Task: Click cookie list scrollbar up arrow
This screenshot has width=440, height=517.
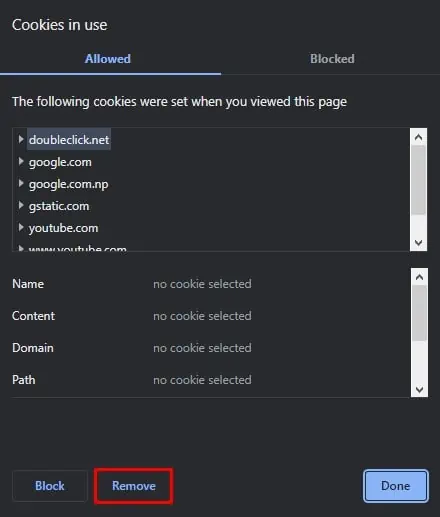Action: coord(418,137)
